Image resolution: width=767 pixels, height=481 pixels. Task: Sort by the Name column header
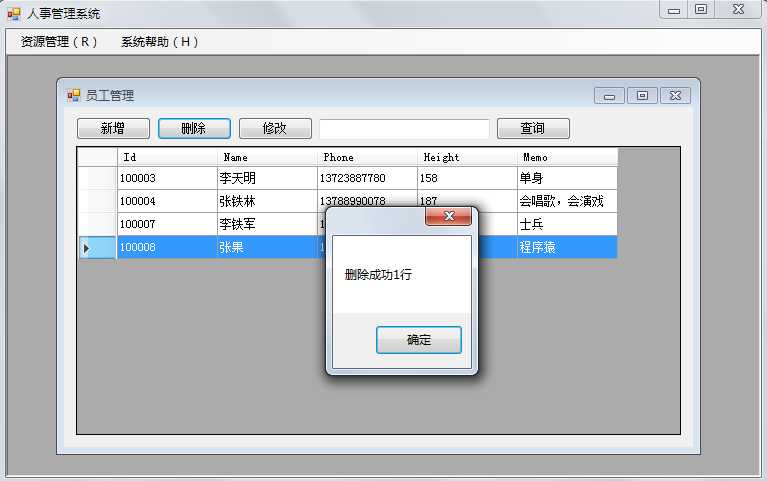(x=267, y=157)
